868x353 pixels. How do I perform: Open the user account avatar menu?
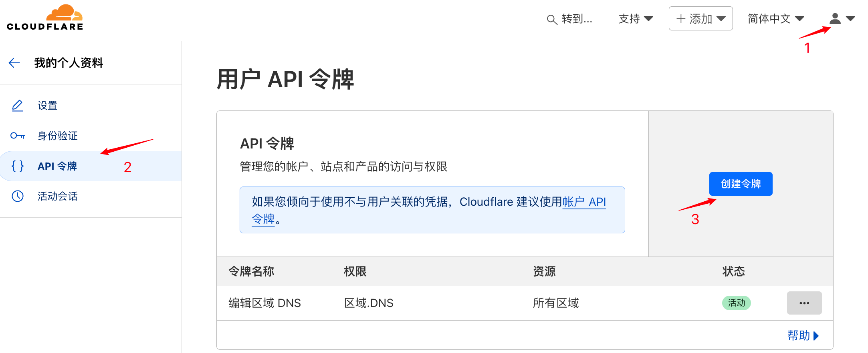pos(835,18)
